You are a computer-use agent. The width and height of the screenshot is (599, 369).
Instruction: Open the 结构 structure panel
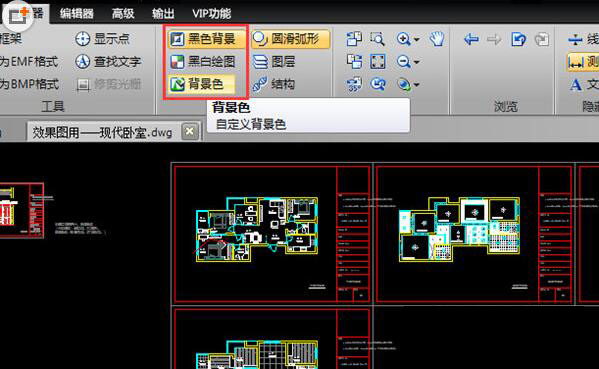pyautogui.click(x=274, y=84)
